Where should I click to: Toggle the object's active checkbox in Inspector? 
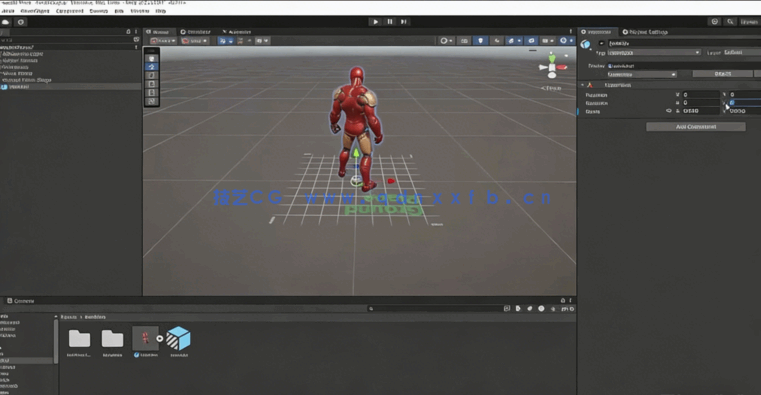click(x=601, y=43)
